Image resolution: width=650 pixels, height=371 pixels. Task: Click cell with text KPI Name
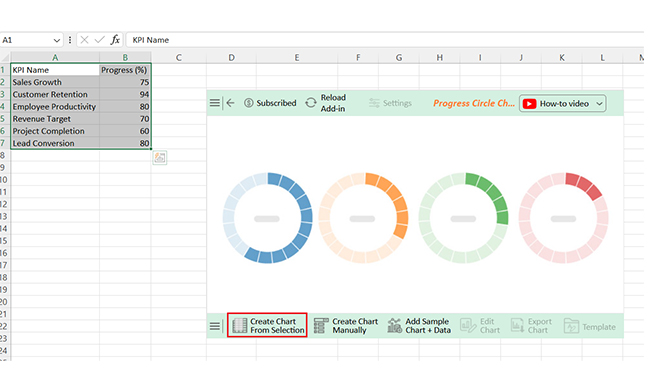click(x=55, y=70)
